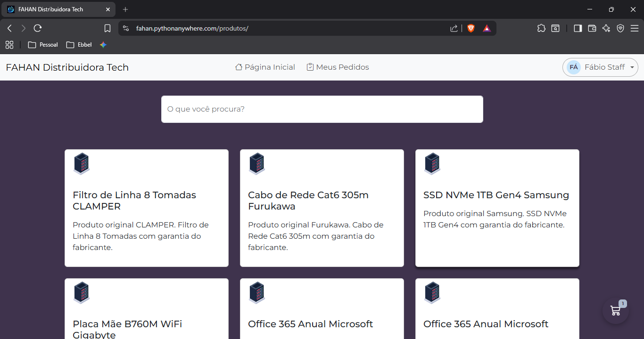Click the server icon on Cabo de Rede card
Viewport: 644px width, 339px height.
coord(257,164)
